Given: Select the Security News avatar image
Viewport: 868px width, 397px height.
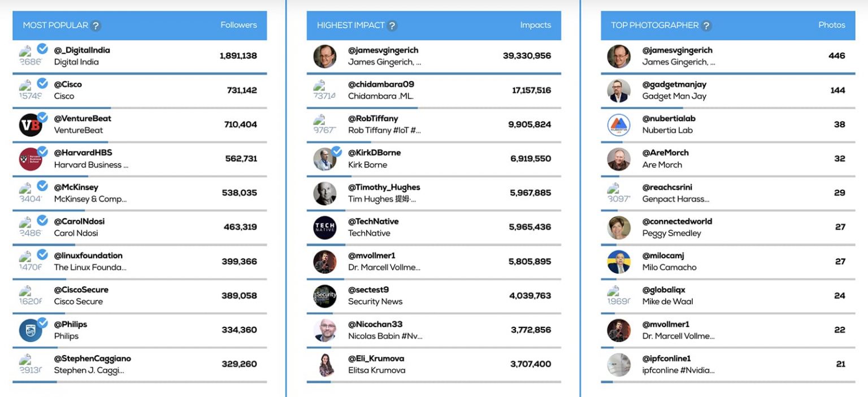Looking at the screenshot, I should coord(324,296).
